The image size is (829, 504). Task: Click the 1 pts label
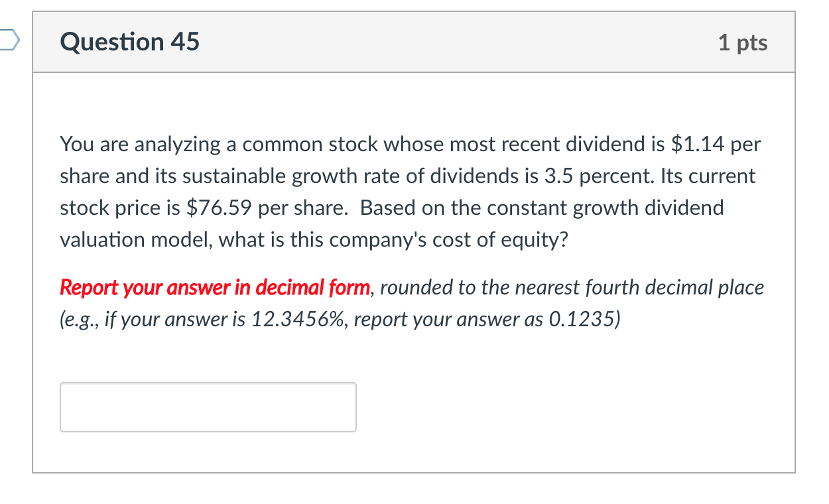click(x=743, y=42)
